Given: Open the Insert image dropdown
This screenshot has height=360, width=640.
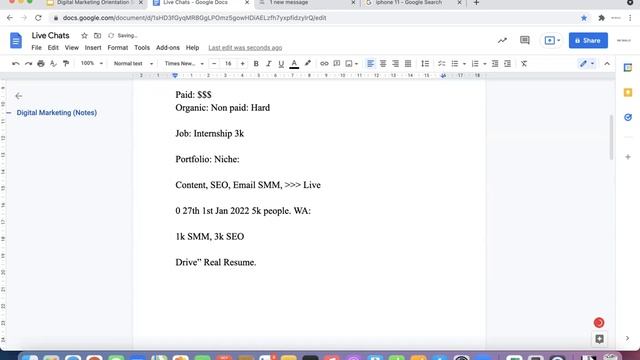Looking at the screenshot, I should tap(351, 64).
